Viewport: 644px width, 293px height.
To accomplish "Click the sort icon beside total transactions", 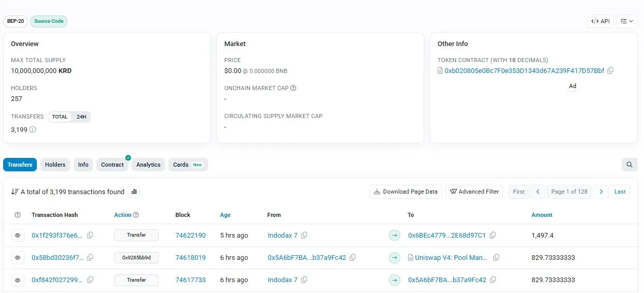I will coord(15,192).
